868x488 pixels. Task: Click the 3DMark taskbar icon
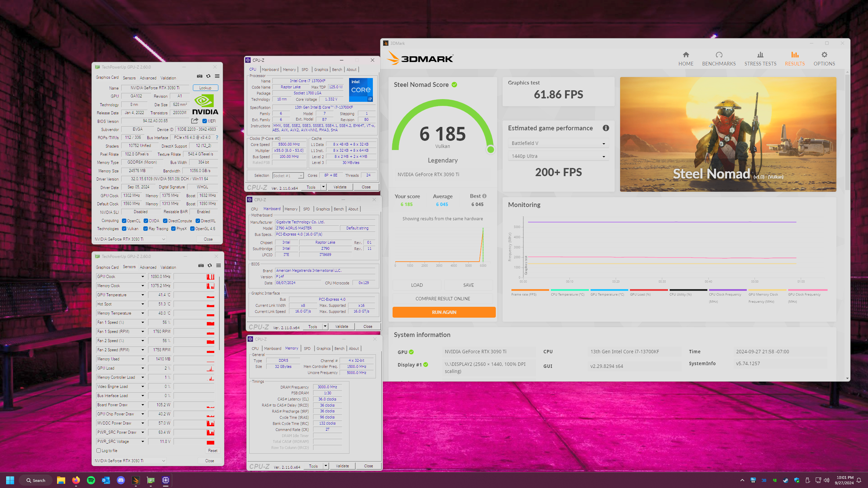click(135, 480)
